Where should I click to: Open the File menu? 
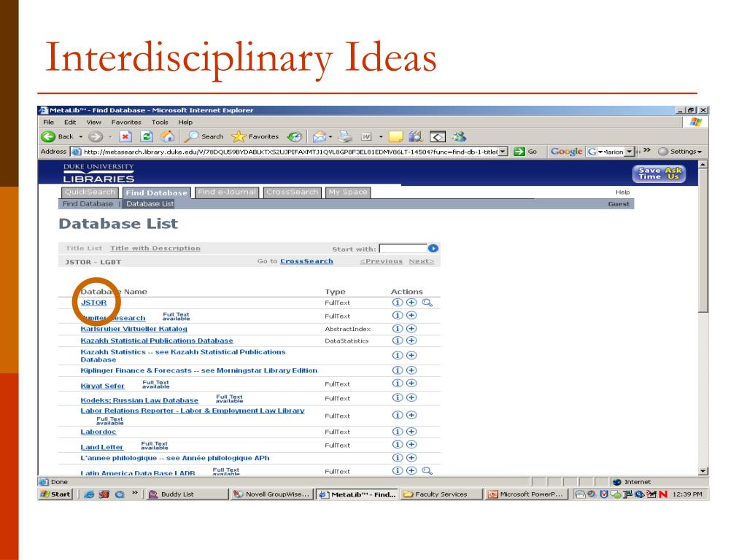click(49, 122)
